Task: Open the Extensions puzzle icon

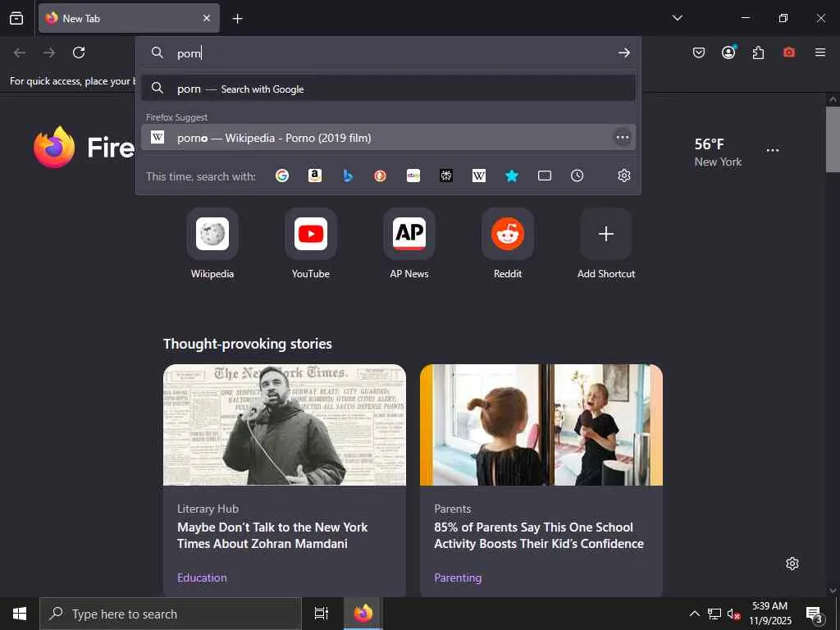Action: click(758, 52)
